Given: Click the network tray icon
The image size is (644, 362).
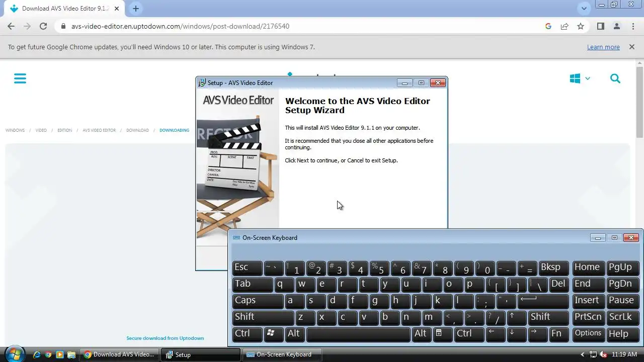Looking at the screenshot, I should (x=593, y=354).
